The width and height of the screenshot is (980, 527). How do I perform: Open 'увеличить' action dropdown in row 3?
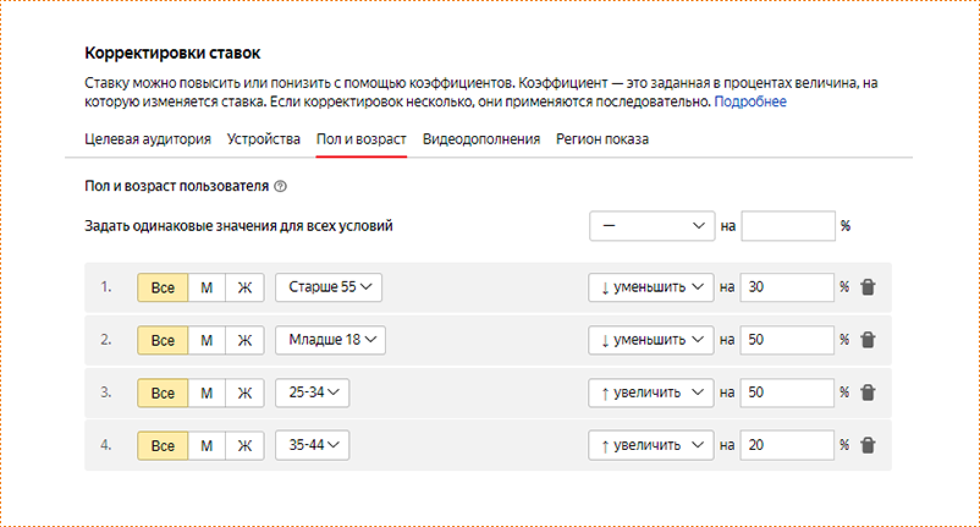(651, 392)
